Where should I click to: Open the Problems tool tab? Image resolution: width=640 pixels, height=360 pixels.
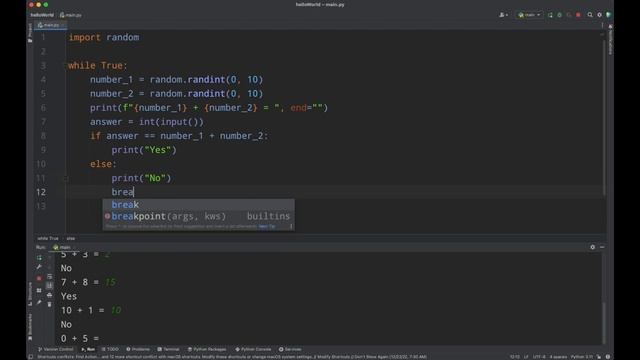(138, 349)
